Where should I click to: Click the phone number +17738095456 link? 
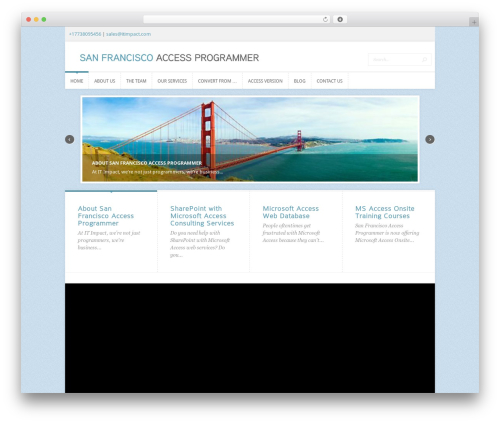tap(85, 34)
